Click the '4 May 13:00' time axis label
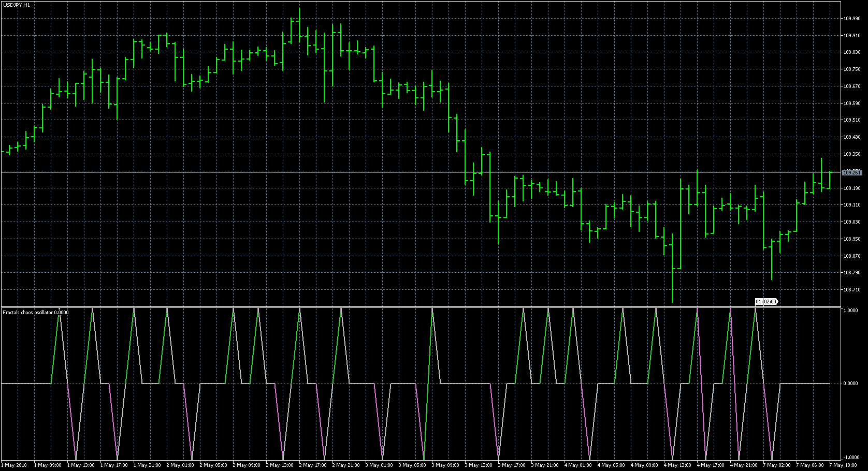Viewport: 868px width, 471px height. click(677, 465)
